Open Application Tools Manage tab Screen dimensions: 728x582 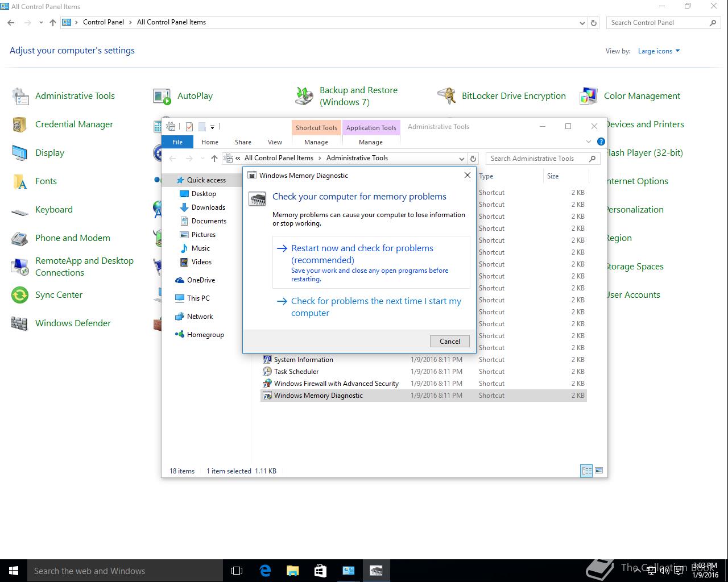click(x=371, y=142)
